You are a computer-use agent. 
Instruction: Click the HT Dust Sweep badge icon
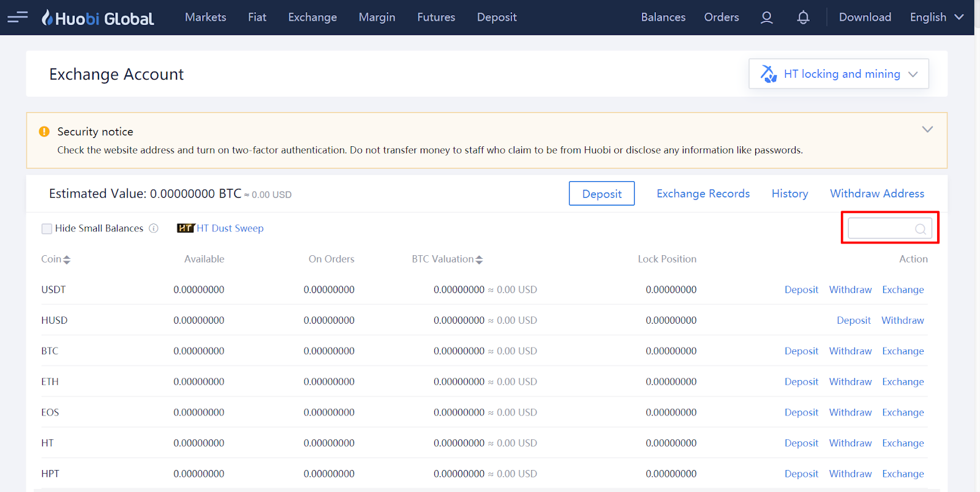pos(186,228)
